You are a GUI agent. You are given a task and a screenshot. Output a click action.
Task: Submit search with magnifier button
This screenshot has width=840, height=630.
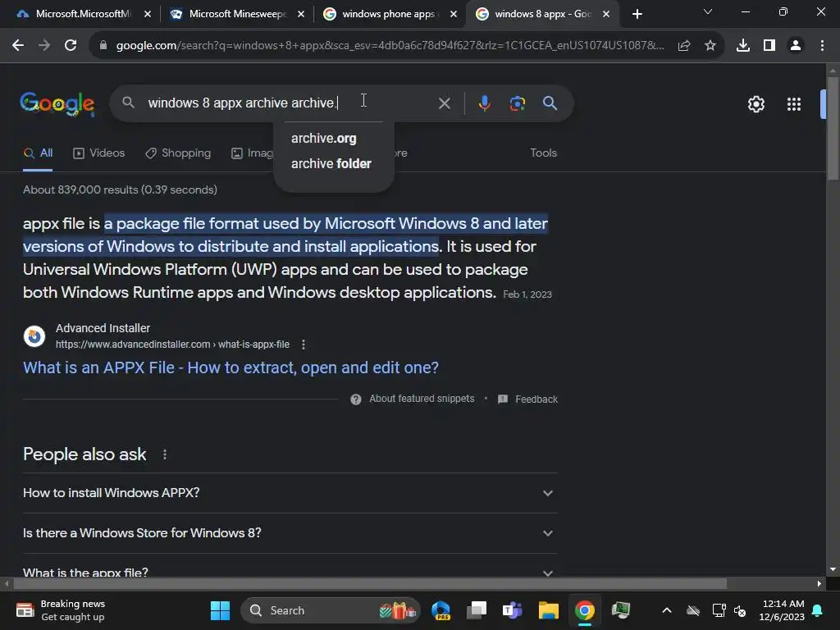pos(550,103)
